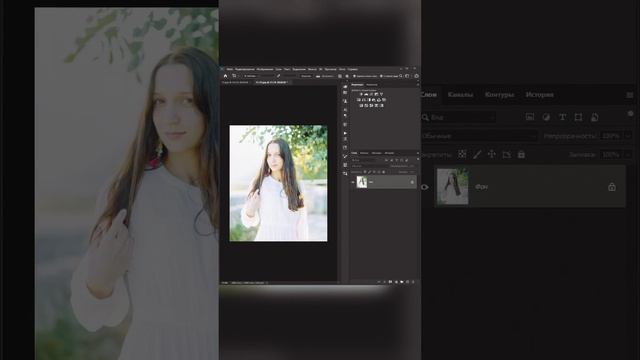Delete layer trash icon in small Layers panel
This screenshot has height=360, width=640.
point(413,282)
